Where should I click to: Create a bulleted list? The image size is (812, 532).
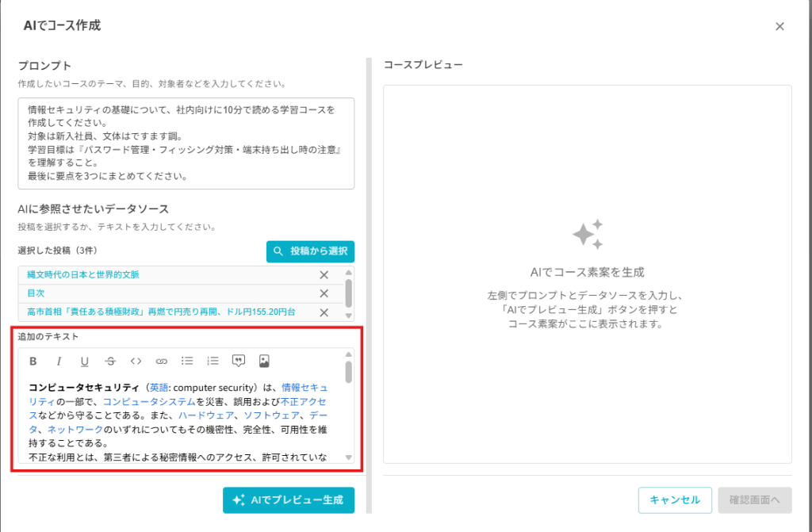187,361
